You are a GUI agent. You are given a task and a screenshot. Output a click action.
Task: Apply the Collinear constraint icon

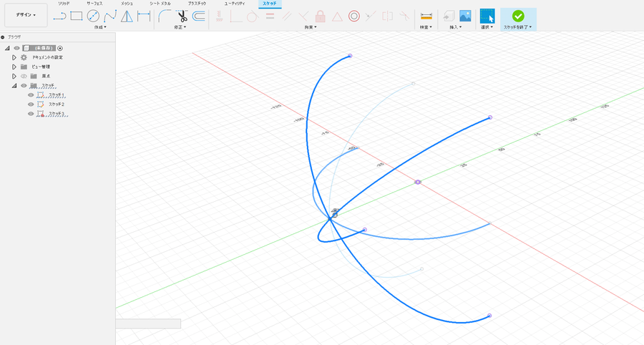(x=371, y=16)
